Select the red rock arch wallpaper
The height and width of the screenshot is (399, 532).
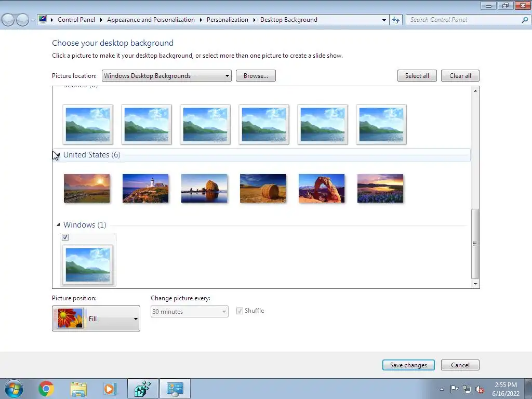pyautogui.click(x=322, y=188)
